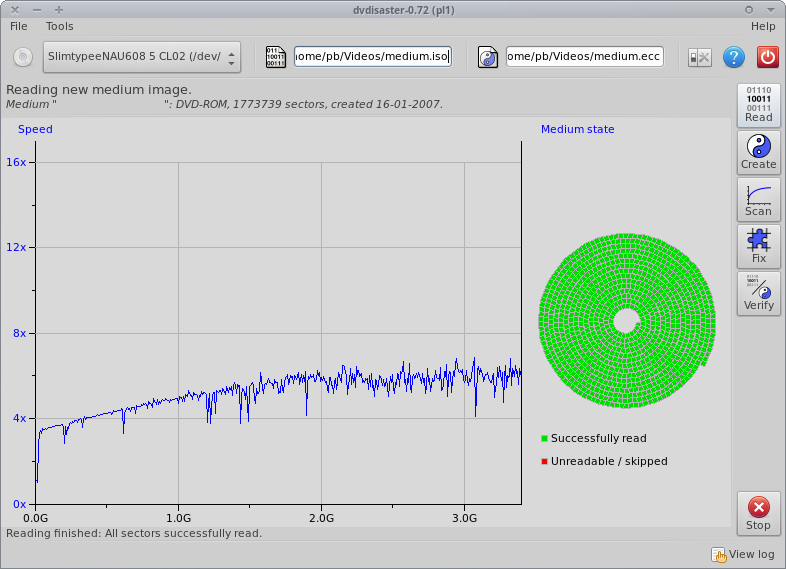Image resolution: width=786 pixels, height=569 pixels.
Task: Open the image file chooser icon
Action: tap(275, 57)
